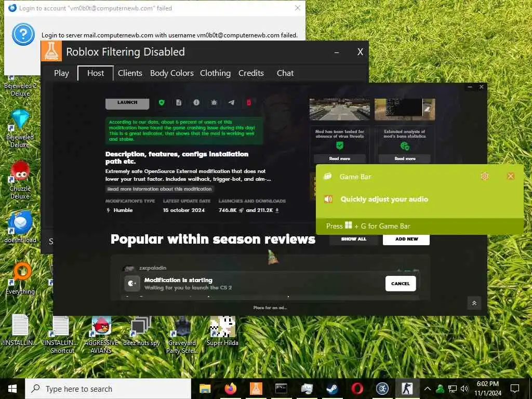Viewport: 532px width, 399px height.
Task: Open File Explorer from the taskbar
Action: tap(205, 389)
